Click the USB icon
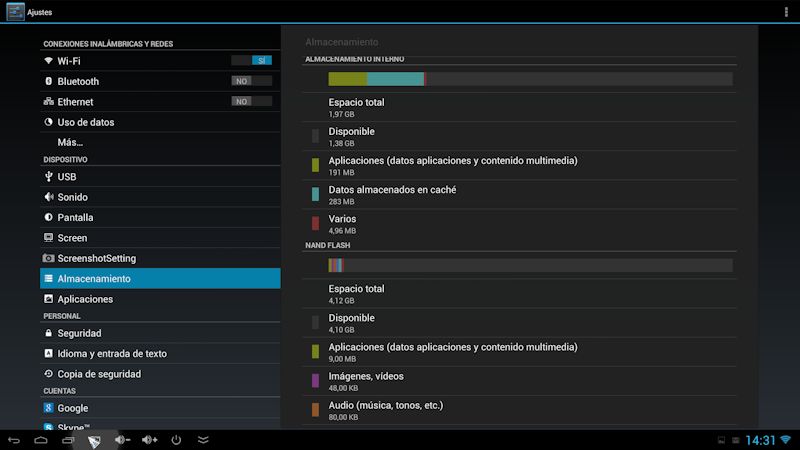The image size is (800, 450). (x=48, y=177)
